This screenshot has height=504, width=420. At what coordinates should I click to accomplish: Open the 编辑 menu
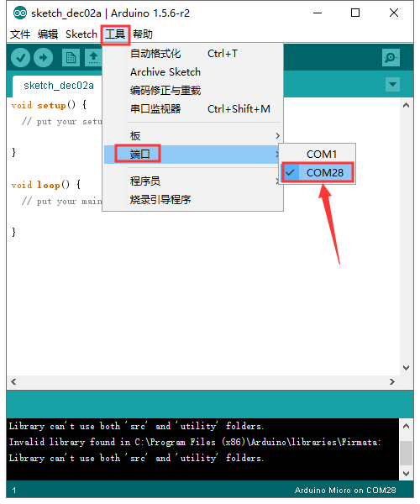tap(48, 34)
